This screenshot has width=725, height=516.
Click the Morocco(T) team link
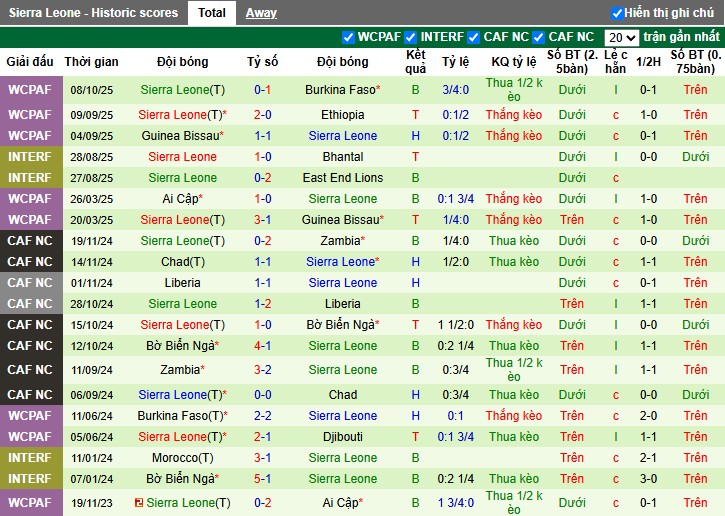[x=182, y=458]
